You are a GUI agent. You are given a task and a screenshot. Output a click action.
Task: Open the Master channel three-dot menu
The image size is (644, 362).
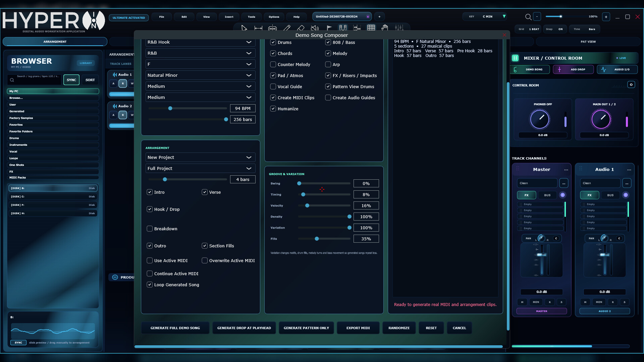(566, 170)
